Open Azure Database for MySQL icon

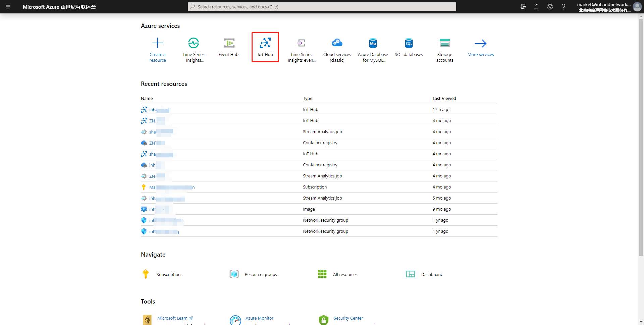pyautogui.click(x=373, y=43)
